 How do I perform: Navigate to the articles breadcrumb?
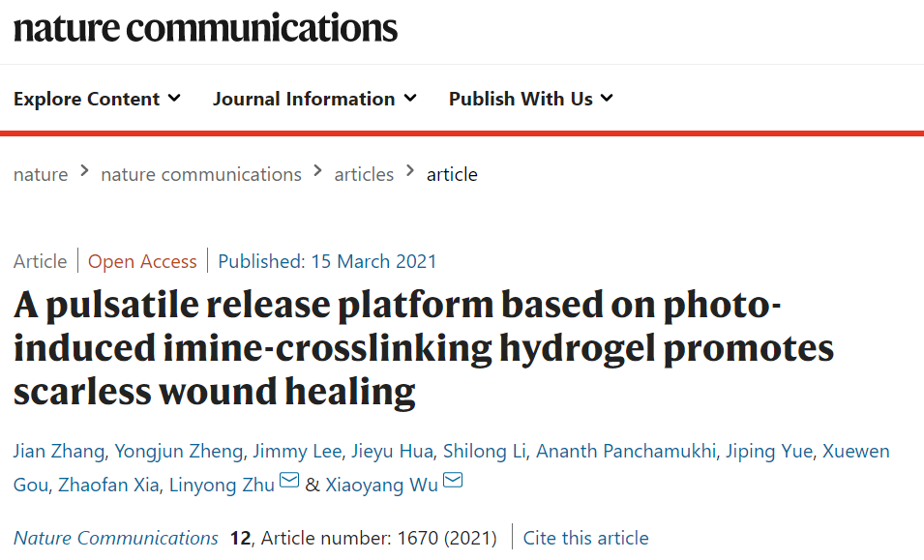[x=364, y=174]
